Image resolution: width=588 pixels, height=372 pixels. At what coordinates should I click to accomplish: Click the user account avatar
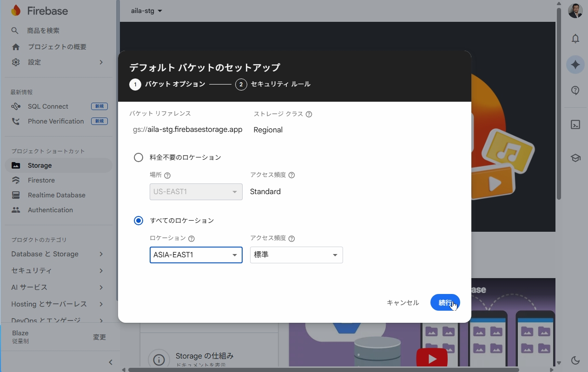[x=575, y=11]
